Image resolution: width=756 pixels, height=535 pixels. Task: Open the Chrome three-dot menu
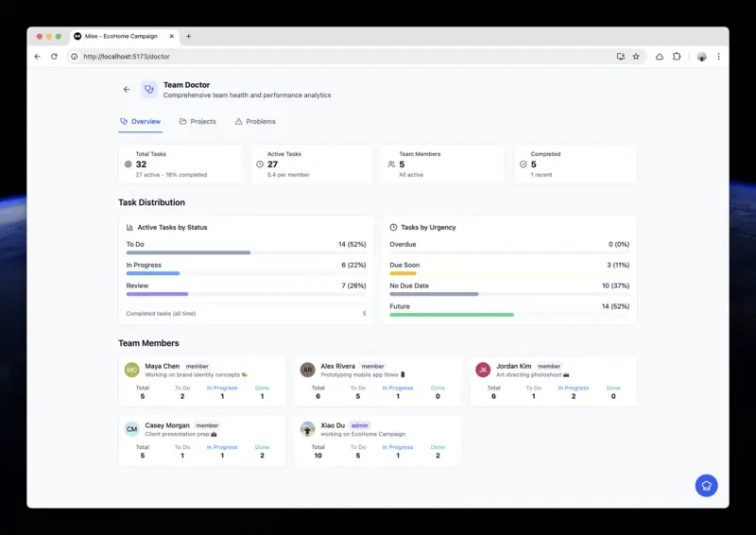click(x=718, y=57)
